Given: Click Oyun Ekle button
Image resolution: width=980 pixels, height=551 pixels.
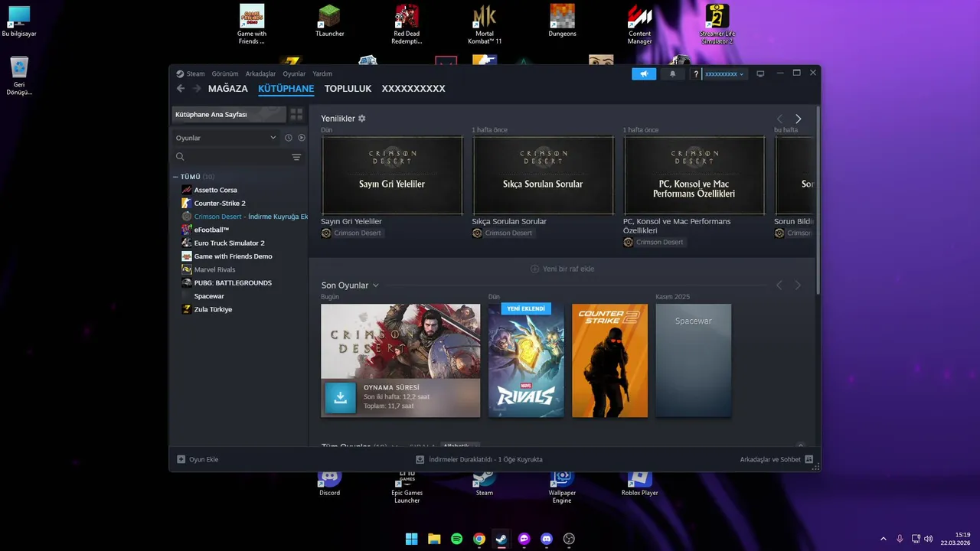Looking at the screenshot, I should point(198,459).
